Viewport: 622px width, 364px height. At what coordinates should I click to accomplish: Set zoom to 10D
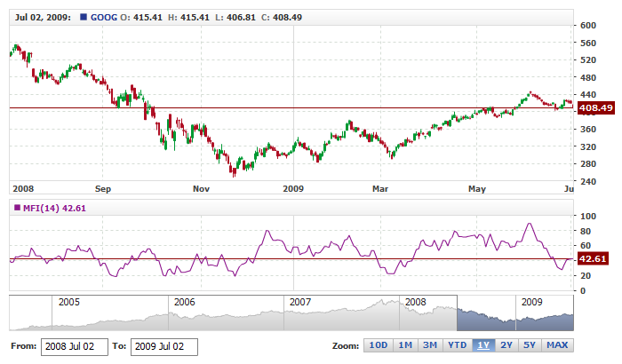[x=378, y=345]
